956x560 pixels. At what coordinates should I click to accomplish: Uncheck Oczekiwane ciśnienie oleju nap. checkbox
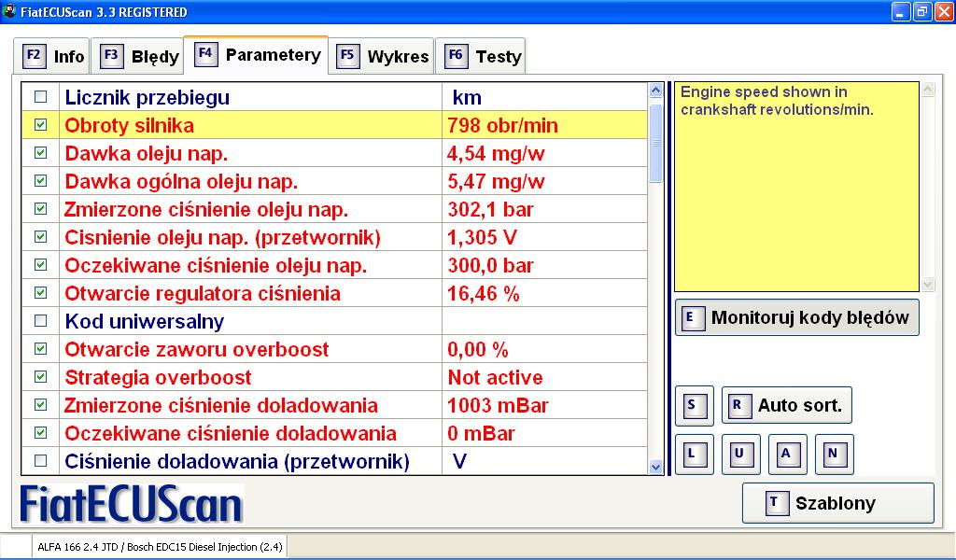pyautogui.click(x=41, y=265)
